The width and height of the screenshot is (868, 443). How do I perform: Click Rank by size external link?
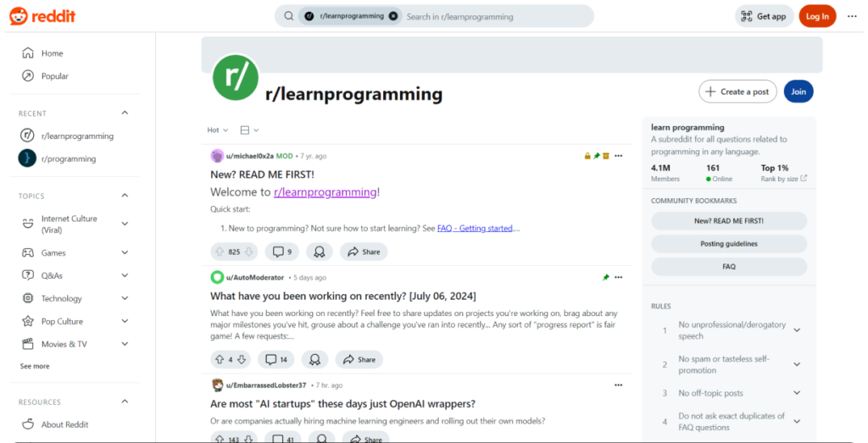(x=784, y=179)
